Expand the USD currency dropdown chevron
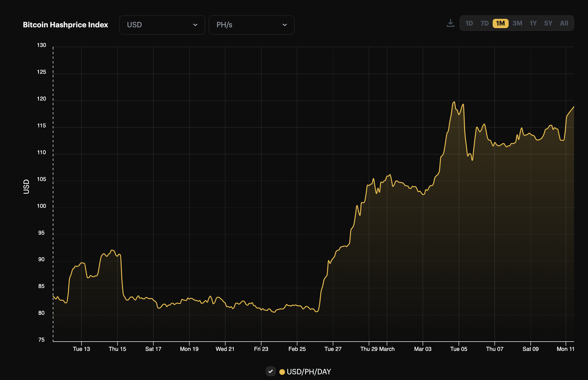Screen dimensions: 588x380 tap(195, 25)
